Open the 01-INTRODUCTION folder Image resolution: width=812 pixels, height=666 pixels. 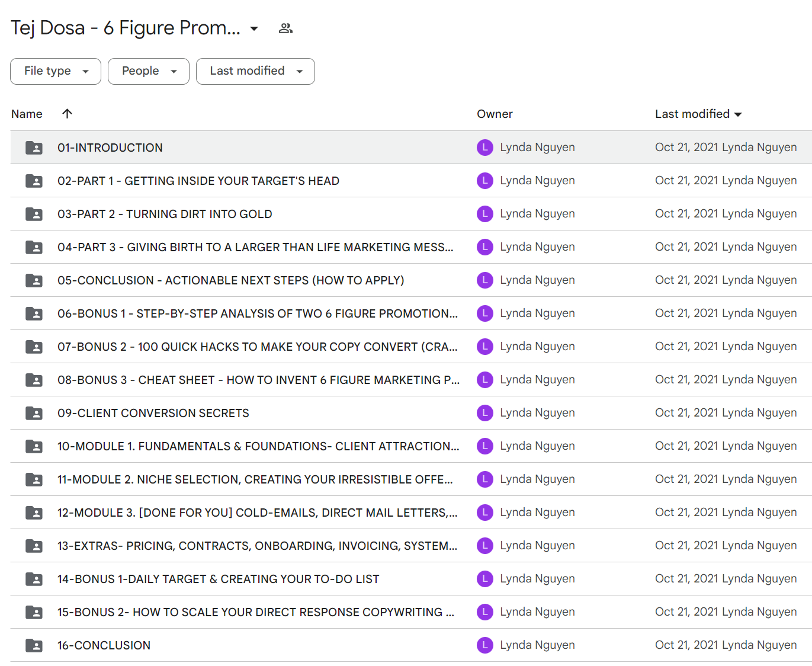(x=110, y=148)
